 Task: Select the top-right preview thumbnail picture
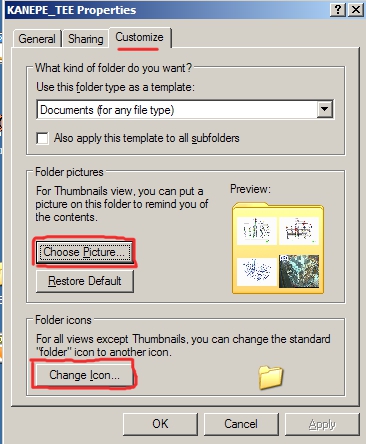click(x=299, y=231)
